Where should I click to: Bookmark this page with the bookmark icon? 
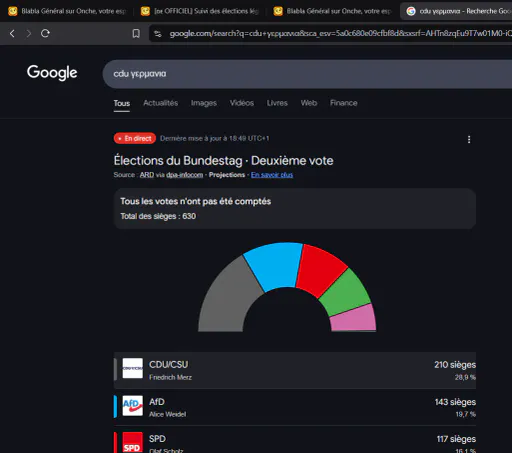136,33
